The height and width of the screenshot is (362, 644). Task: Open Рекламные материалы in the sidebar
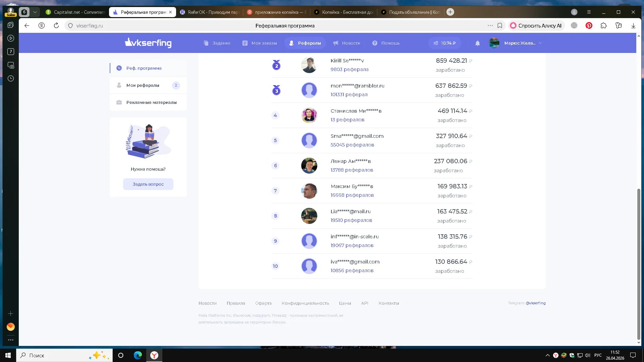(x=148, y=102)
